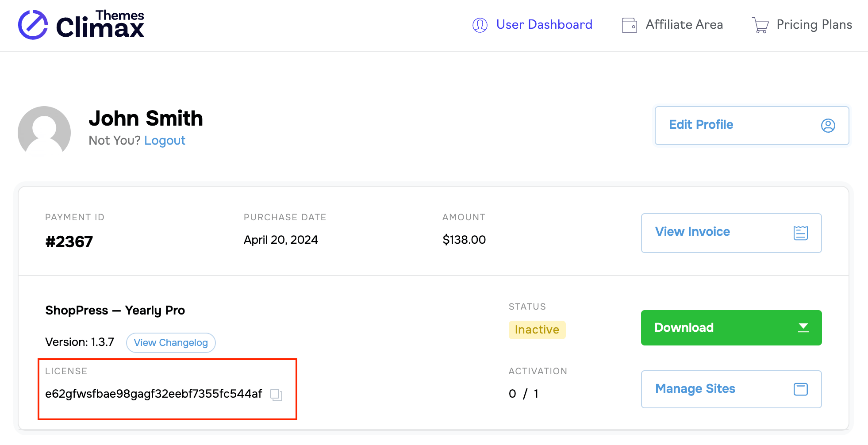Screen dimensions: 868x445
Task: Open the Pricing Plans page
Action: pos(814,25)
